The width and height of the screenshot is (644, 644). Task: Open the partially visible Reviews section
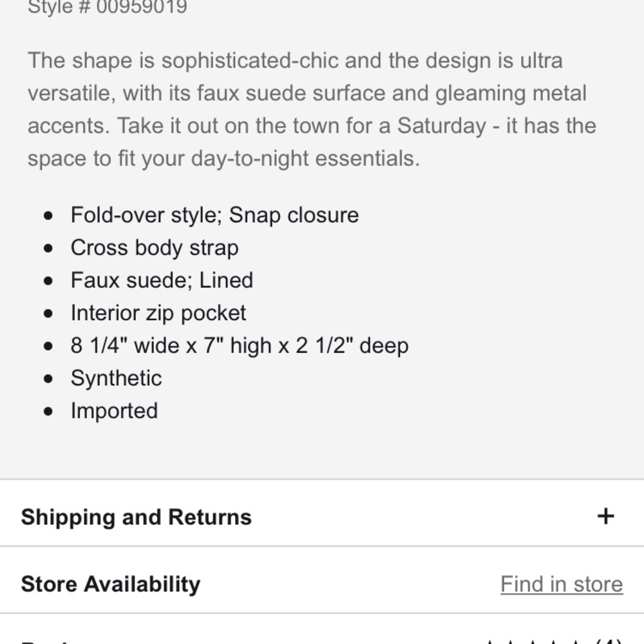[52, 640]
